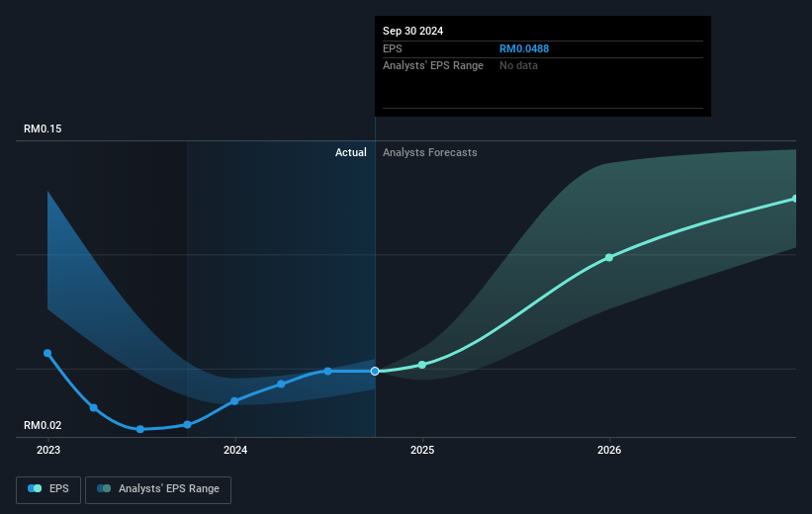Select the EPS point in mid 2024
Viewport: 812px width, 514px height.
click(x=327, y=371)
